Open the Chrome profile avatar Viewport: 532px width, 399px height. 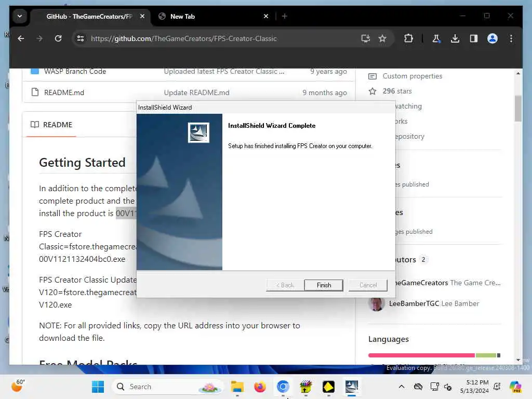click(493, 38)
